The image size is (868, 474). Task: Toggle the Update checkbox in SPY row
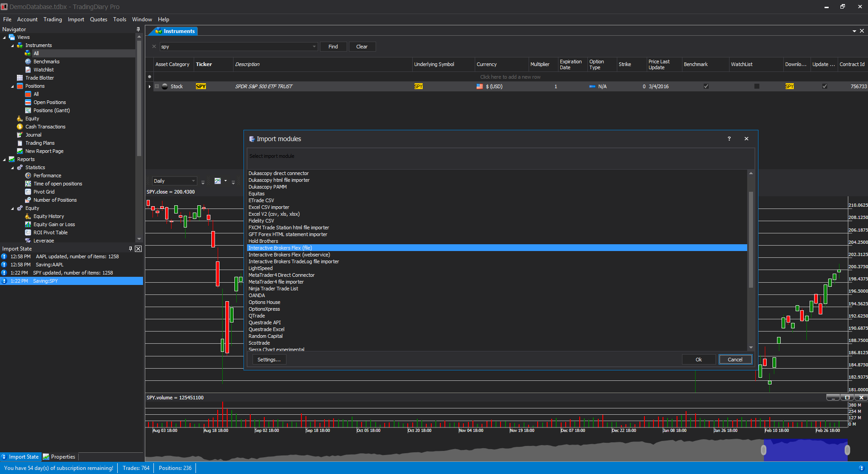click(825, 86)
